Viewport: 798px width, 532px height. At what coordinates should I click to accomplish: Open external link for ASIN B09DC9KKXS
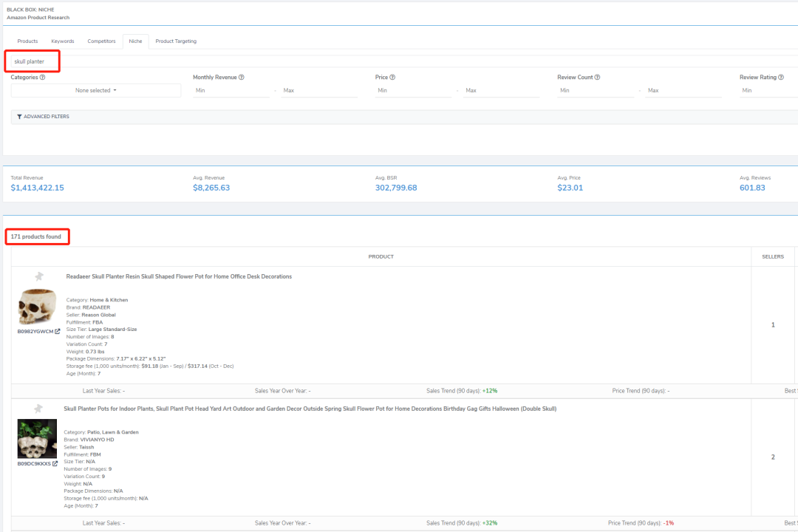(55, 464)
